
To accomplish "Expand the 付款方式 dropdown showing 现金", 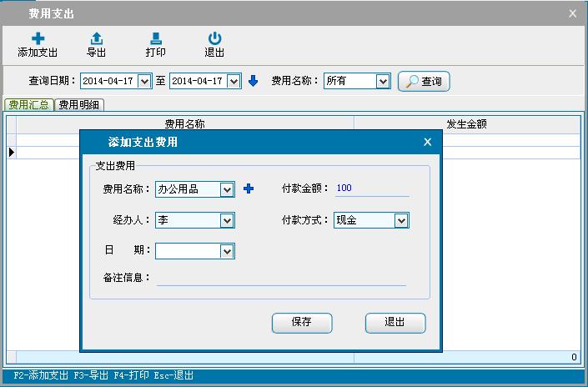I will [400, 220].
